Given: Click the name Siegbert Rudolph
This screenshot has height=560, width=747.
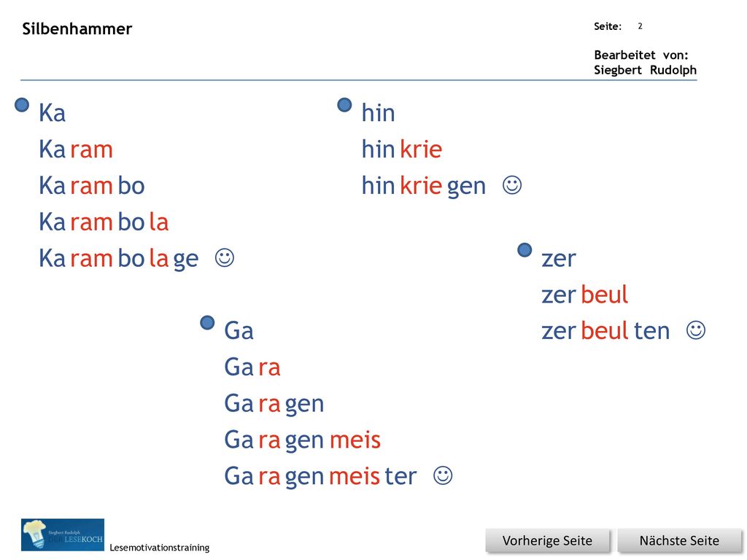Looking at the screenshot, I should pos(645,70).
